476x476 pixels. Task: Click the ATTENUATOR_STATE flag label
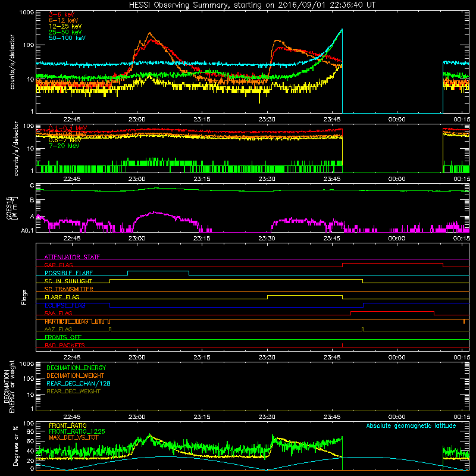pos(72,257)
